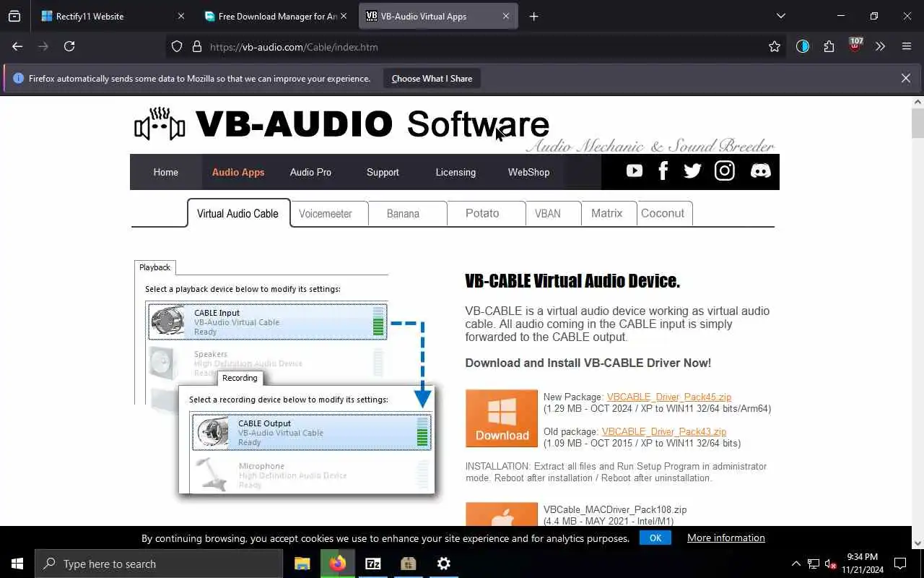
Task: Open the VB-Audio Facebook page icon
Action: tap(663, 171)
